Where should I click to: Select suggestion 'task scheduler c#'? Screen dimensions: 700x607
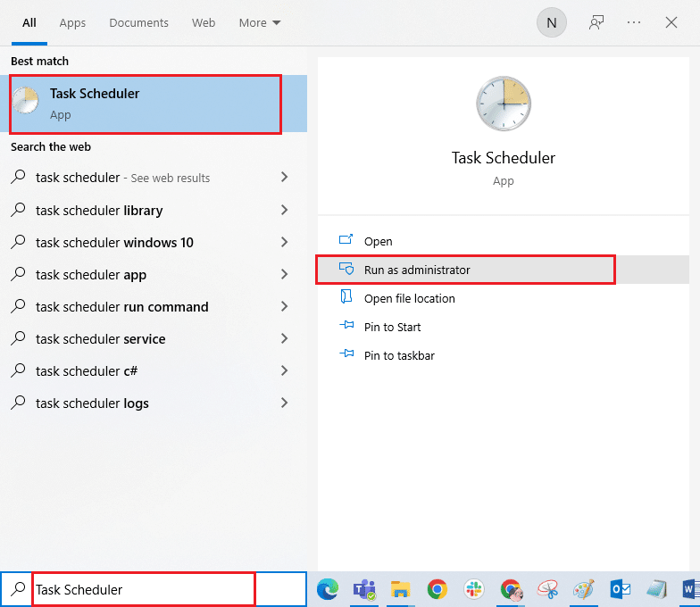click(x=154, y=370)
